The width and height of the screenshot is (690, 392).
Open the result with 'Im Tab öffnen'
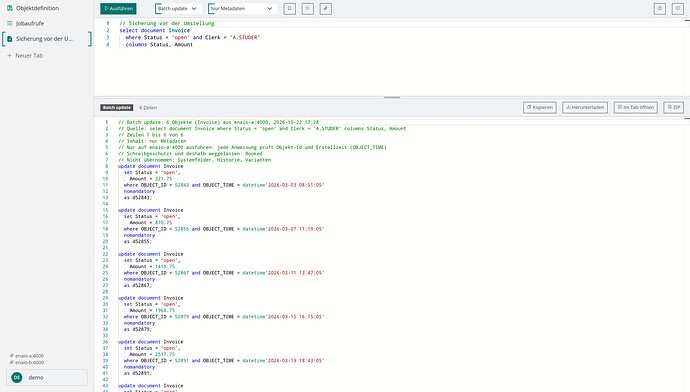pos(635,107)
